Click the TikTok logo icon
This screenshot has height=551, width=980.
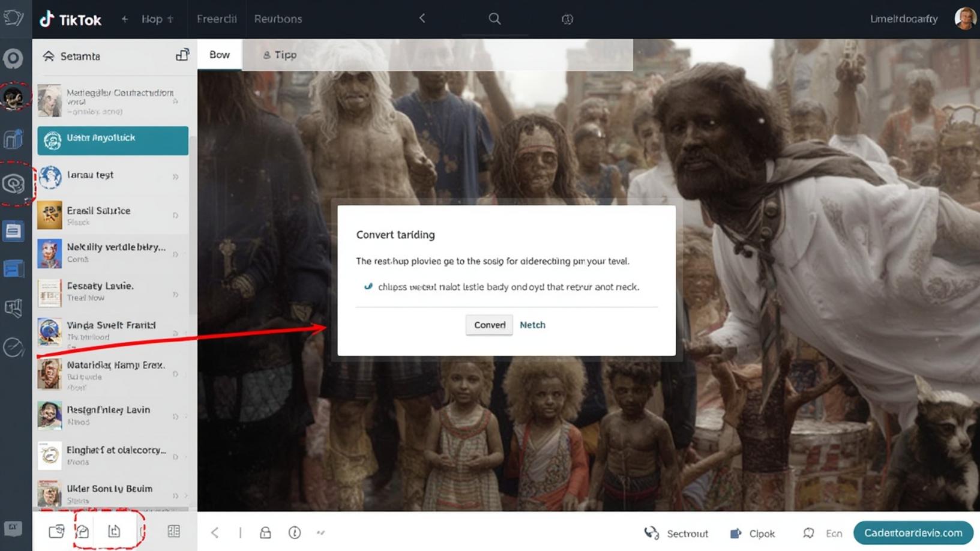[x=46, y=19]
